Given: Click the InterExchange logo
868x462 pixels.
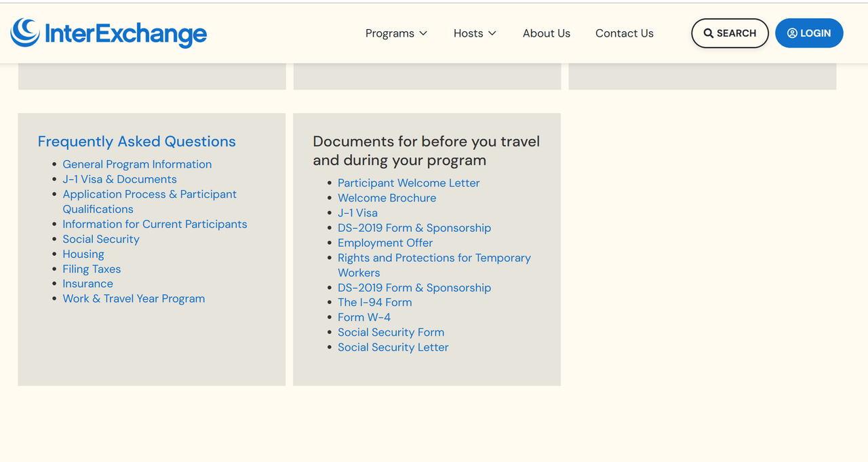Looking at the screenshot, I should pyautogui.click(x=108, y=33).
